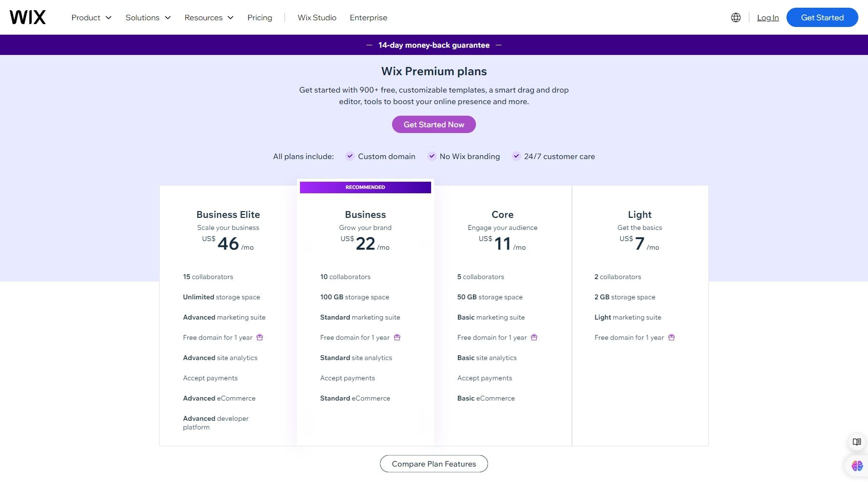Image resolution: width=868 pixels, height=482 pixels.
Task: Click the RECOMMENDED banner above the Business plan
Action: (x=365, y=187)
